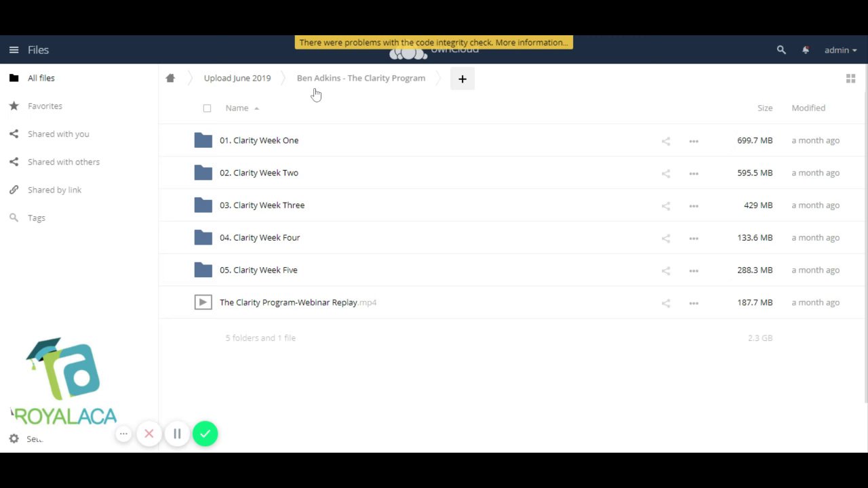Share the 04. Clarity Week Four folder

coord(666,239)
